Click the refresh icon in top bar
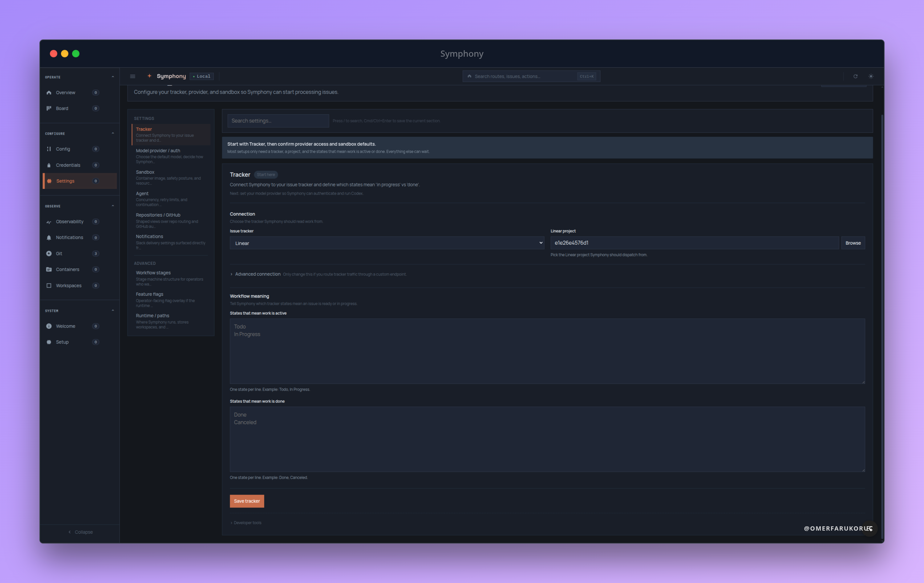924x583 pixels. [855, 76]
